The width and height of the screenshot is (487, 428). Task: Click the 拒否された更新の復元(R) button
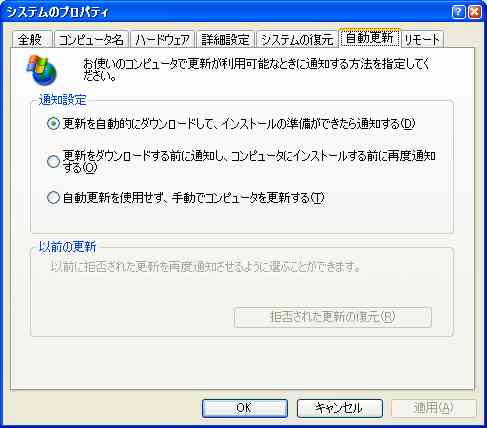pyautogui.click(x=333, y=317)
